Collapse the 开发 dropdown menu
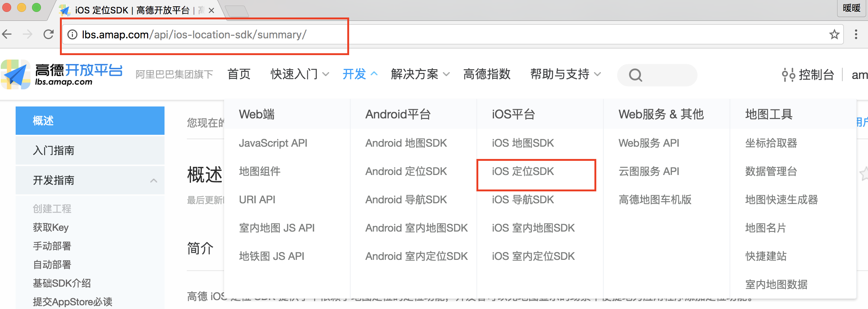The height and width of the screenshot is (309, 868). [x=360, y=74]
